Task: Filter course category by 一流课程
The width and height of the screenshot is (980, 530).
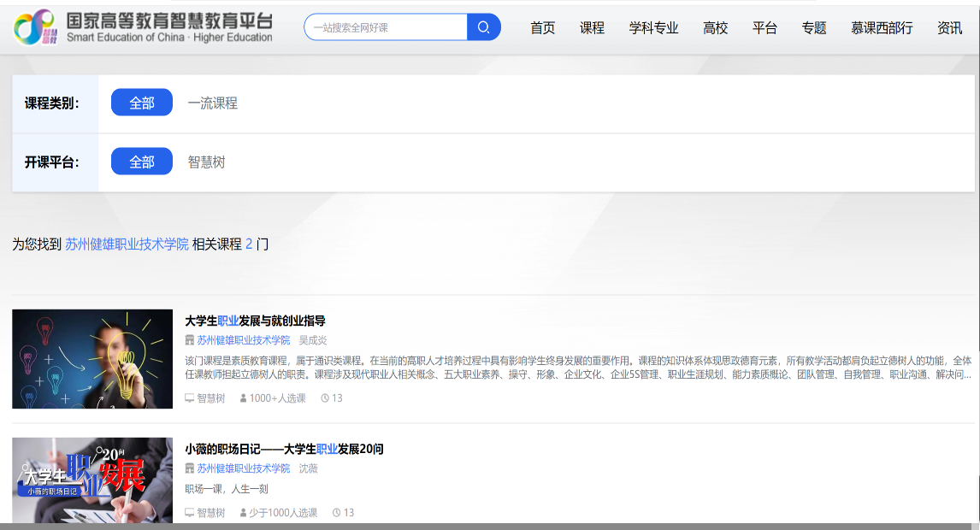Action: [x=213, y=103]
